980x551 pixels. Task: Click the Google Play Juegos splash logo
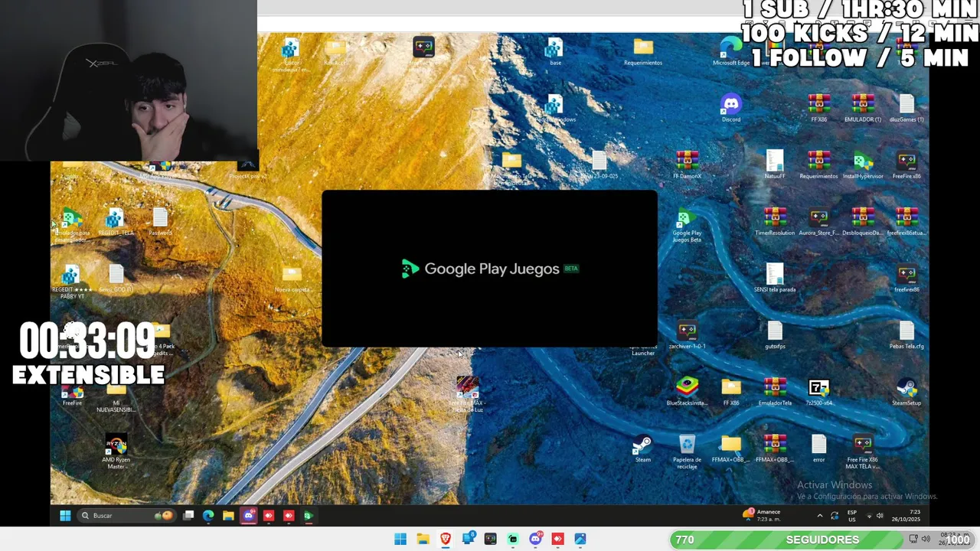click(490, 269)
